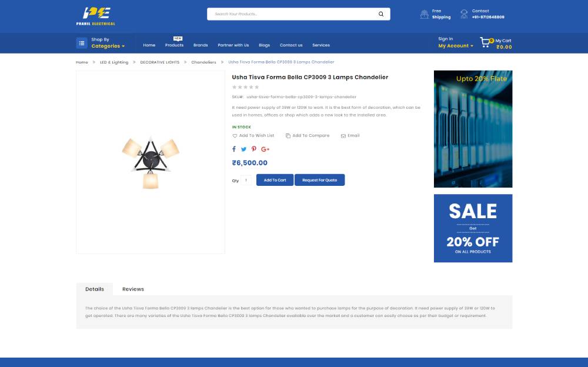Switch to the Reviews tab
Image resolution: width=588 pixels, height=367 pixels.
[x=133, y=289]
